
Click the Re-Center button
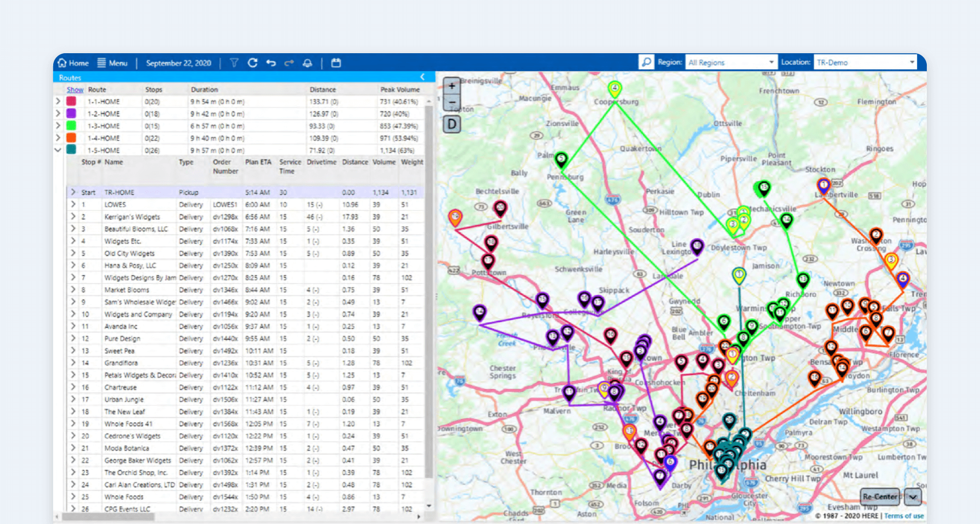coord(880,497)
